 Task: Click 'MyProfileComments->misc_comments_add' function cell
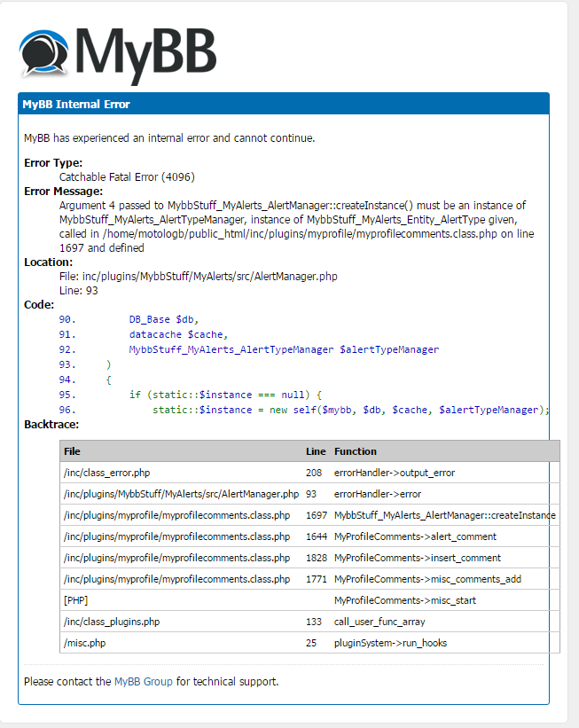[427, 579]
